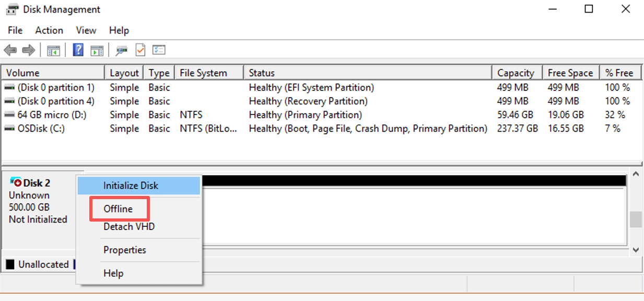Open the File menu
The width and height of the screenshot is (644, 301).
15,30
